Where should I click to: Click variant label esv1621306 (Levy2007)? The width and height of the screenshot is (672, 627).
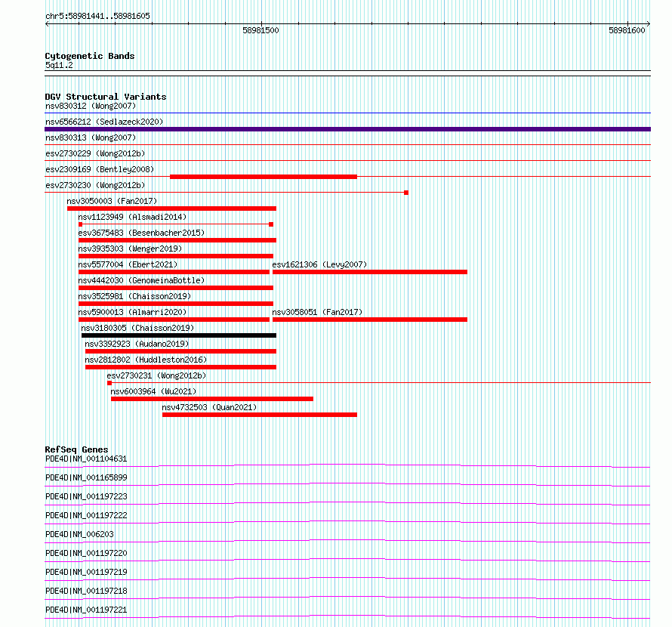click(x=319, y=264)
